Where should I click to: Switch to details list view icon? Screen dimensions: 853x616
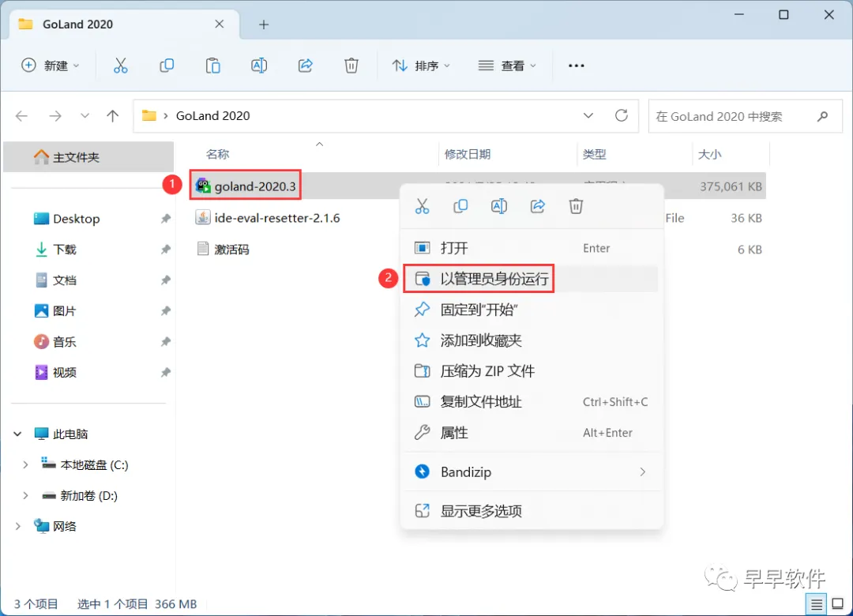click(x=816, y=604)
